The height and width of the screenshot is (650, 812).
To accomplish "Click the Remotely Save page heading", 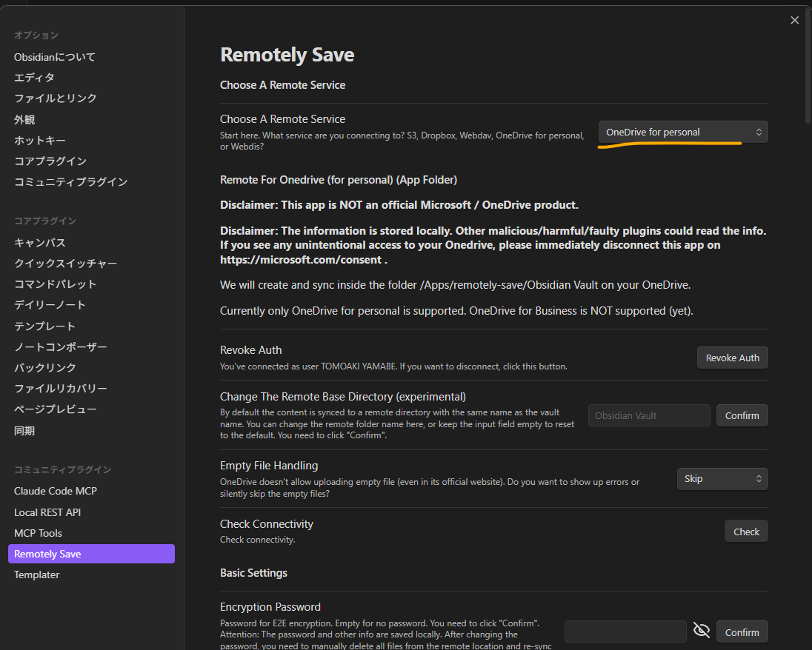I will point(287,55).
